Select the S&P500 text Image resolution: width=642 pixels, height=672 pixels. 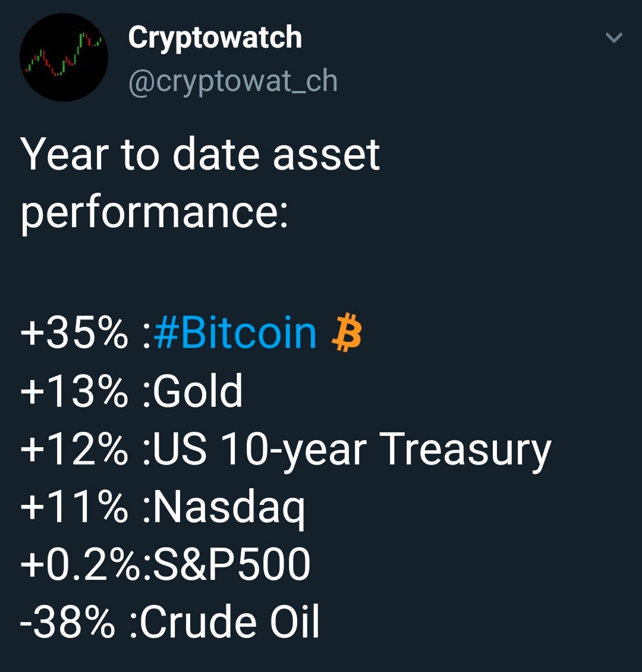(x=231, y=564)
